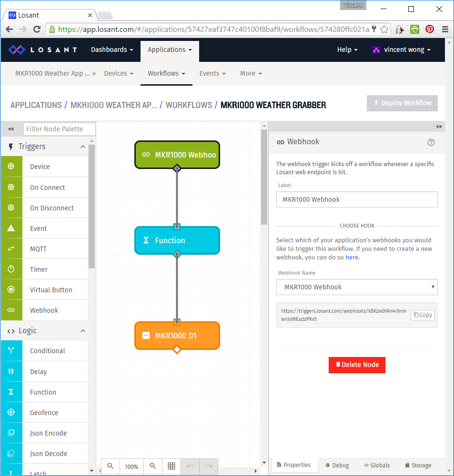Image resolution: width=454 pixels, height=476 pixels.
Task: Click the question mark icon on the Webhook panel
Action: click(431, 142)
